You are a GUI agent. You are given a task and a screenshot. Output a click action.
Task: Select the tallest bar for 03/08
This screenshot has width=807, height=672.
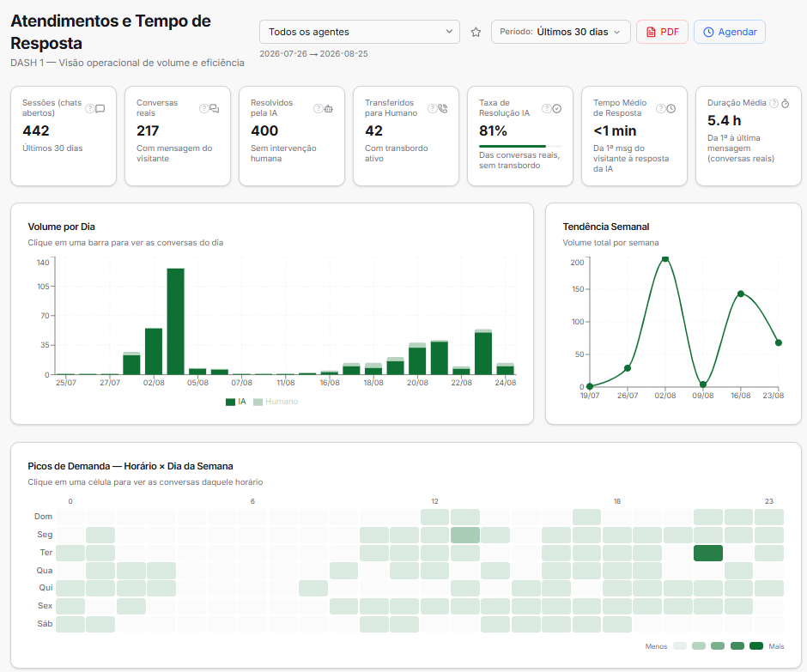point(175,322)
